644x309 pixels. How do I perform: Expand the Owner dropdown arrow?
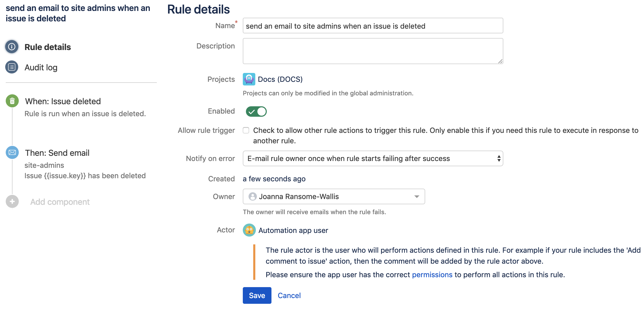coord(417,196)
